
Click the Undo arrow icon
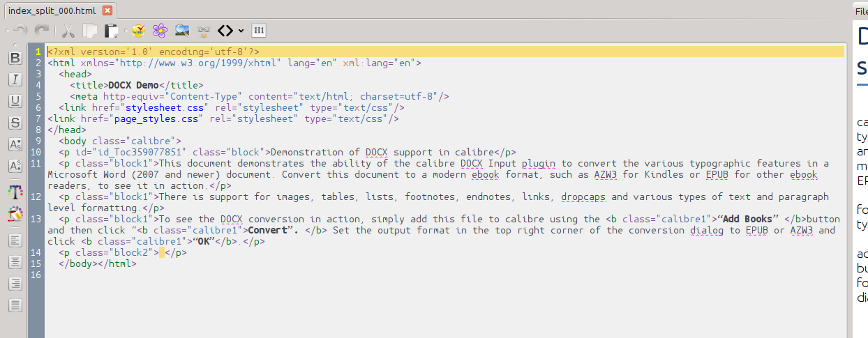pyautogui.click(x=20, y=31)
